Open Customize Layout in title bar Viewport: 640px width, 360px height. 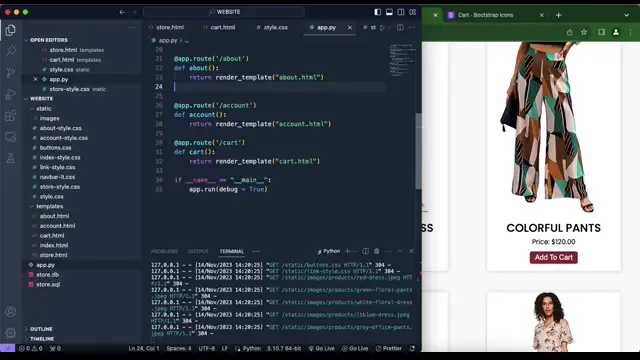click(413, 12)
